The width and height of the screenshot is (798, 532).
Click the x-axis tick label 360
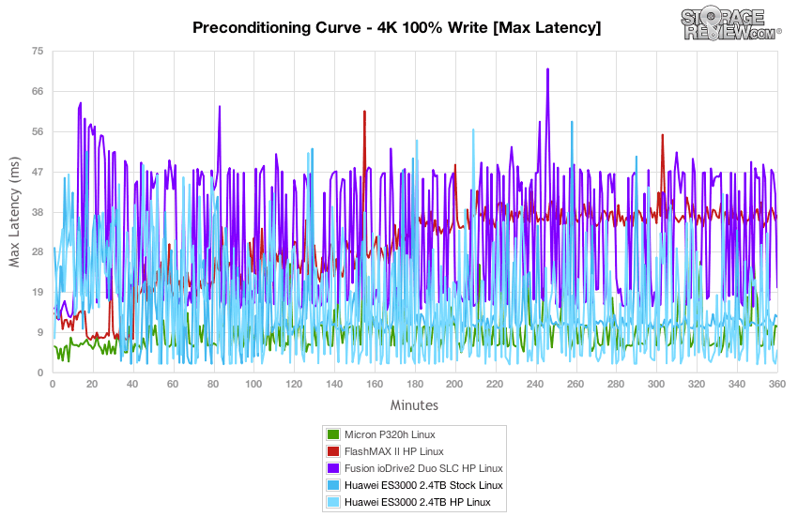point(776,384)
